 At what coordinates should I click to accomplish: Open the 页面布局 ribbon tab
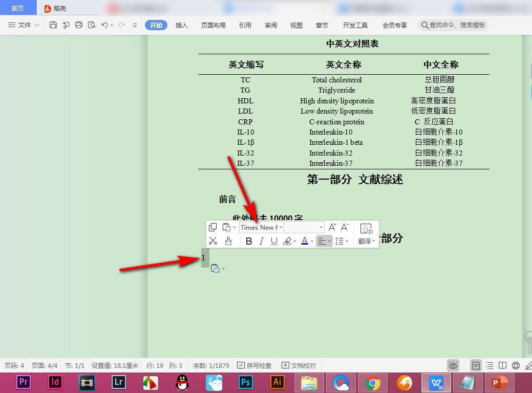pos(213,25)
